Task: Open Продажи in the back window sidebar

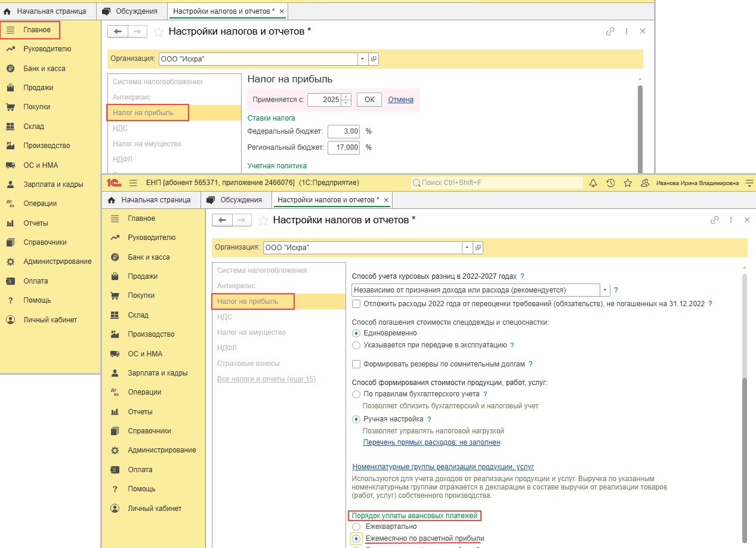Action: click(38, 87)
